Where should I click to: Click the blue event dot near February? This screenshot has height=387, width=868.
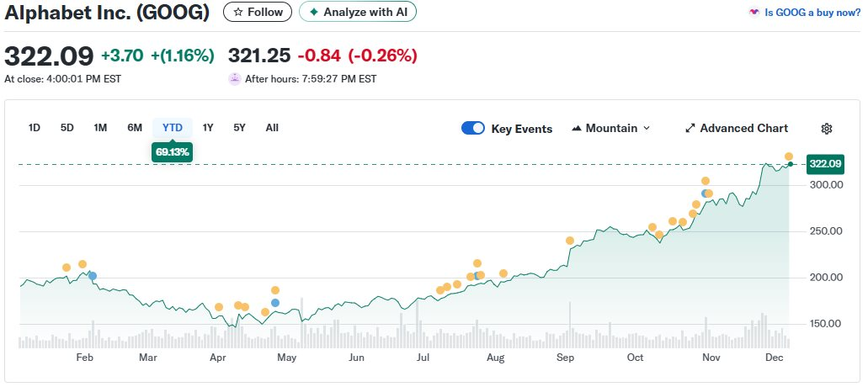point(93,276)
